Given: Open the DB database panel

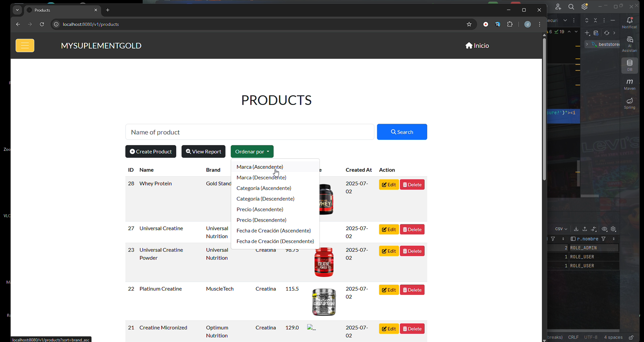Looking at the screenshot, I should pos(630,65).
